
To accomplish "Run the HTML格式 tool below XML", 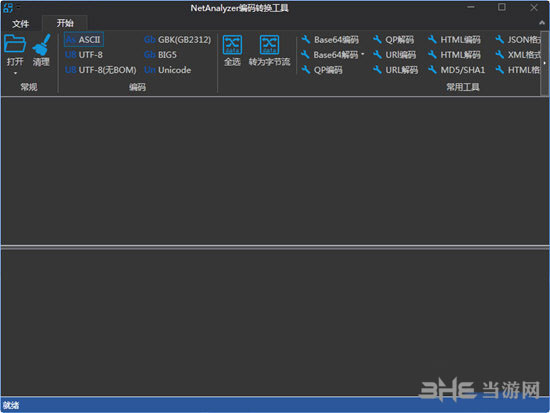I will click(x=518, y=70).
